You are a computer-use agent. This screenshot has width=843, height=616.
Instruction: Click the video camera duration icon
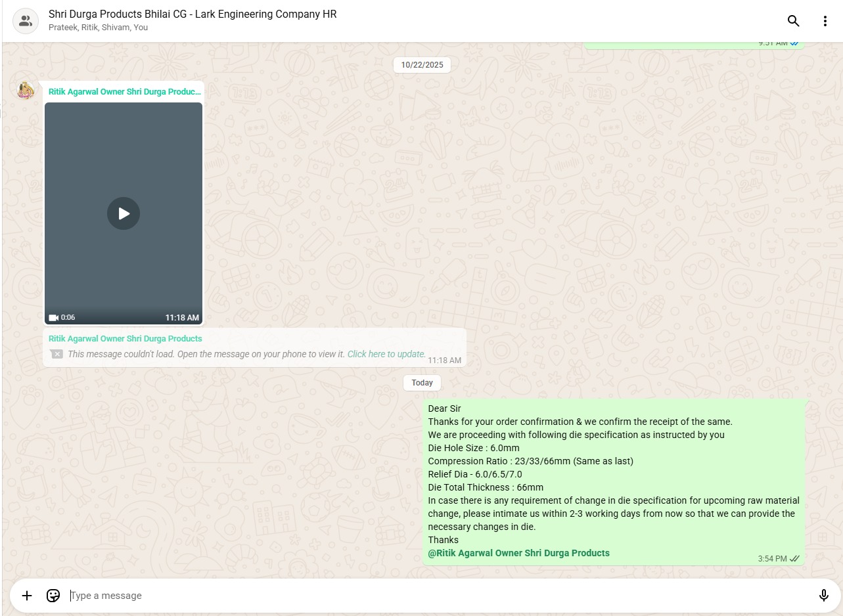[54, 318]
